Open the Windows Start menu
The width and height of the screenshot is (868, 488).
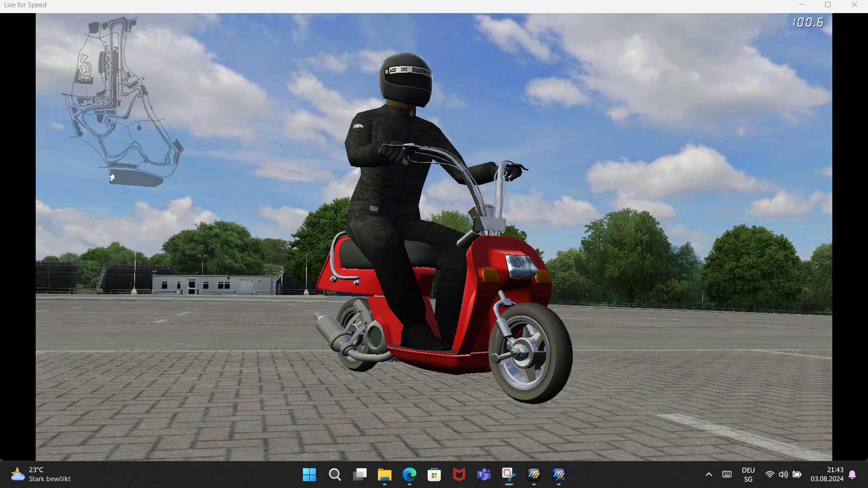(309, 474)
